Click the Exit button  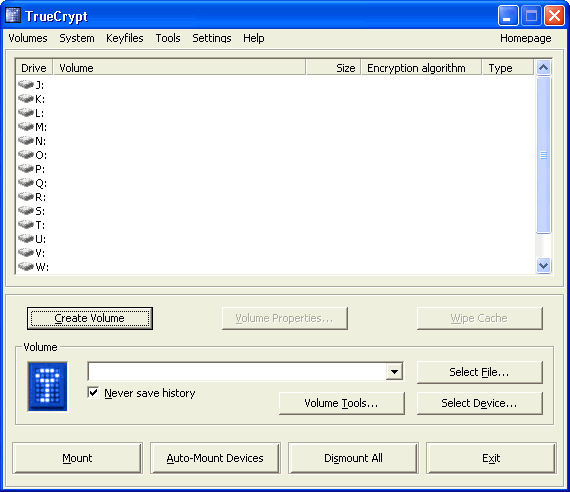pos(491,458)
